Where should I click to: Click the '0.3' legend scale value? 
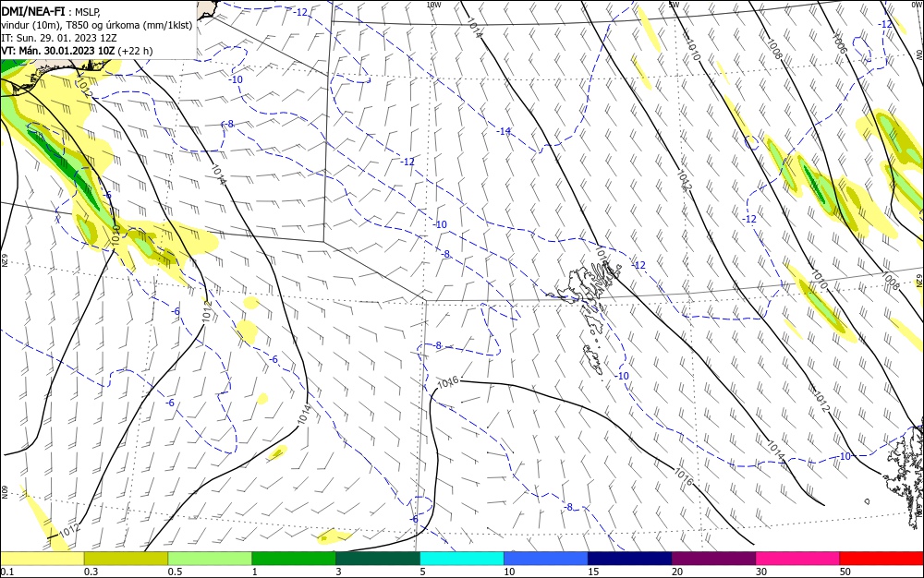[x=91, y=572]
